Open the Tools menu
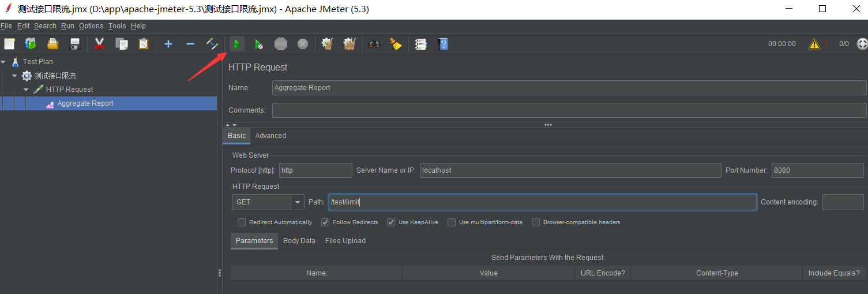The height and width of the screenshot is (294, 868). tap(117, 26)
